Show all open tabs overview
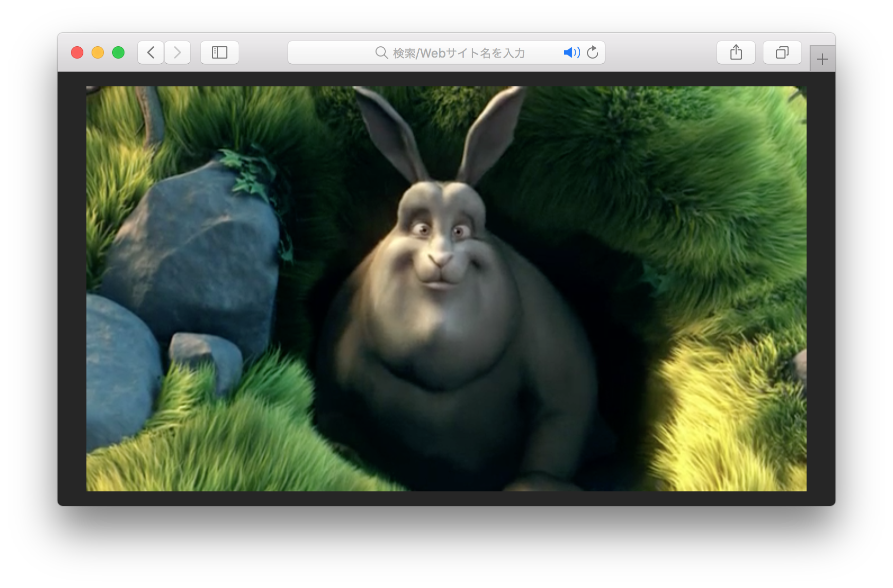 [x=782, y=52]
